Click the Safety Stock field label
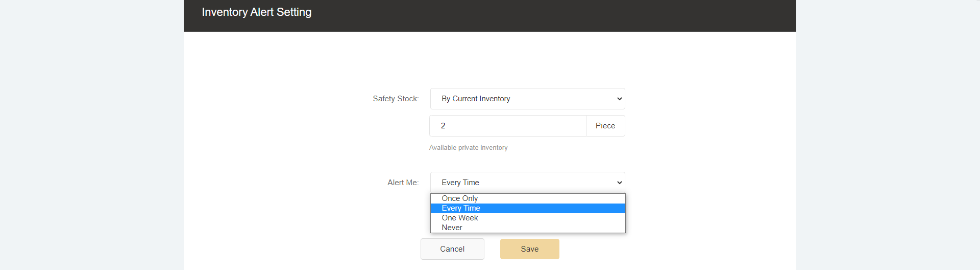Screen dimensions: 980x270 tap(396, 99)
